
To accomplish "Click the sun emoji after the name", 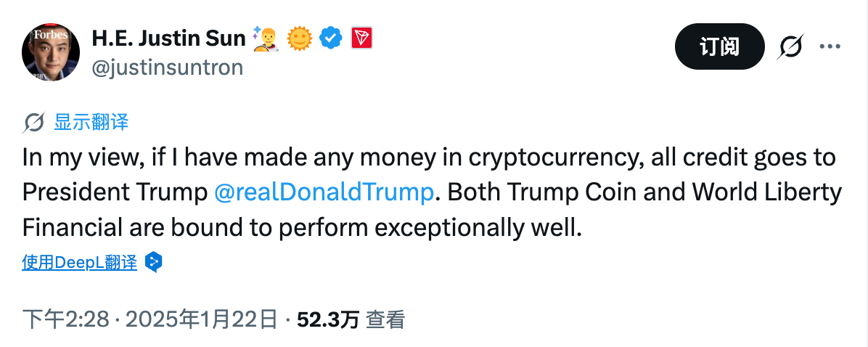I will pos(299,38).
